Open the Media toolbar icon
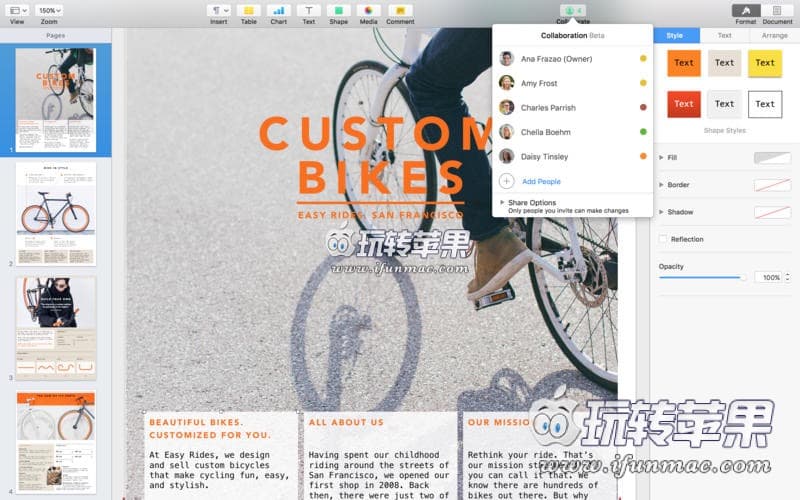Viewport: 800px width, 500px height. coord(368,10)
